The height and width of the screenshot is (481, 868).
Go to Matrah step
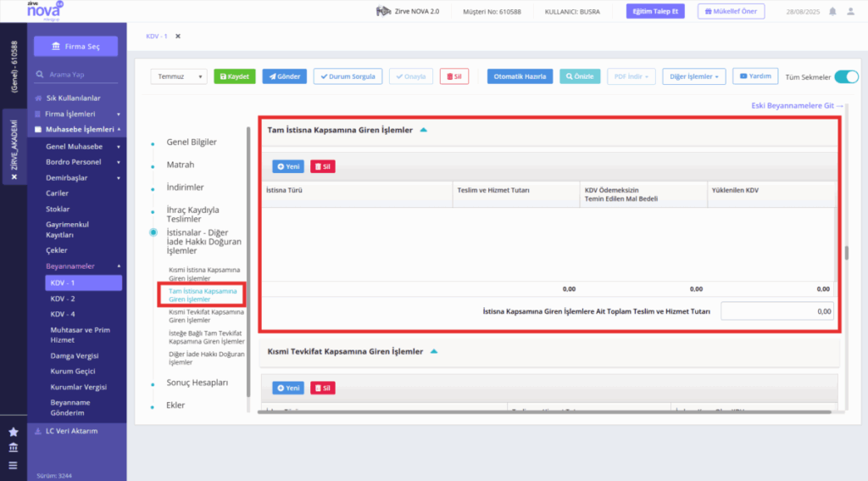point(181,165)
